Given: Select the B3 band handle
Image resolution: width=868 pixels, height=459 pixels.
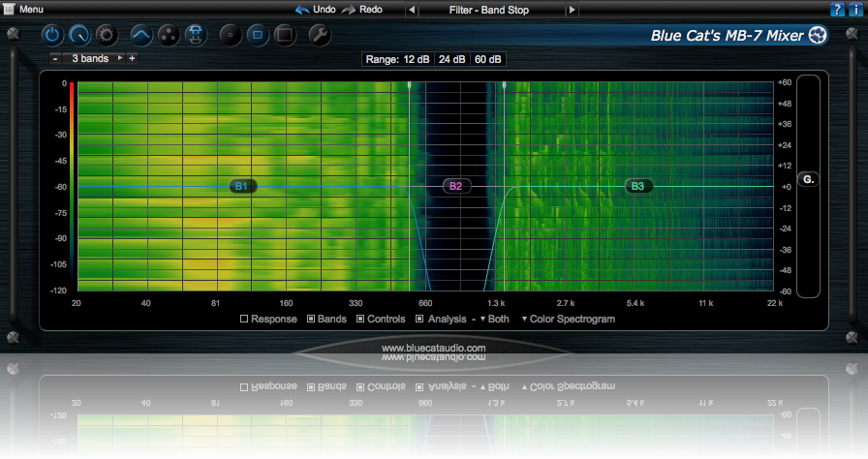Looking at the screenshot, I should (638, 186).
